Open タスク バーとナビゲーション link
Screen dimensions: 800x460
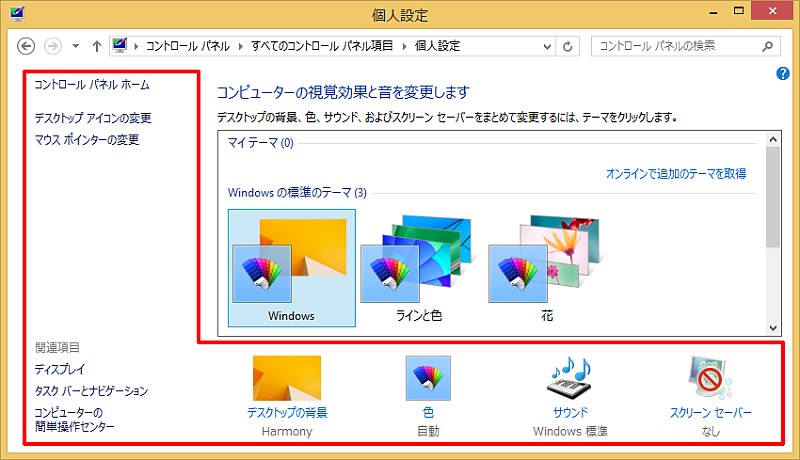pyautogui.click(x=91, y=391)
